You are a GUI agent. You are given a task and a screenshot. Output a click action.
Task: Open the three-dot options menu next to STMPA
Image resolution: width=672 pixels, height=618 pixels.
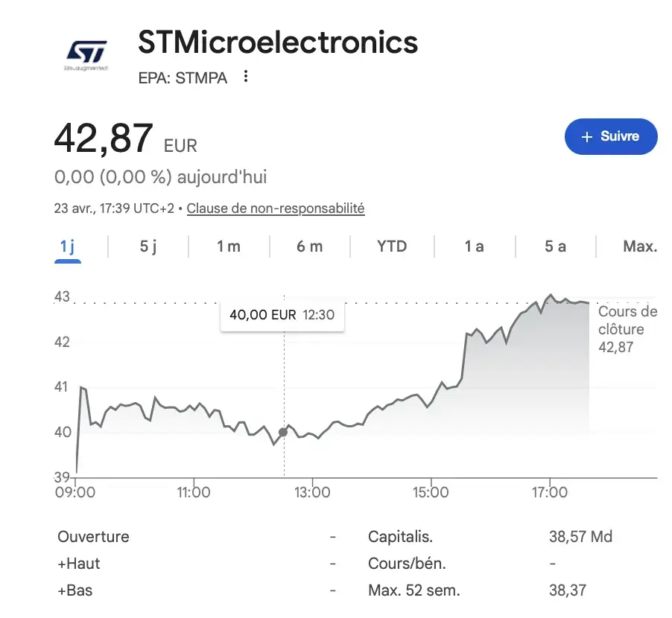tap(246, 77)
